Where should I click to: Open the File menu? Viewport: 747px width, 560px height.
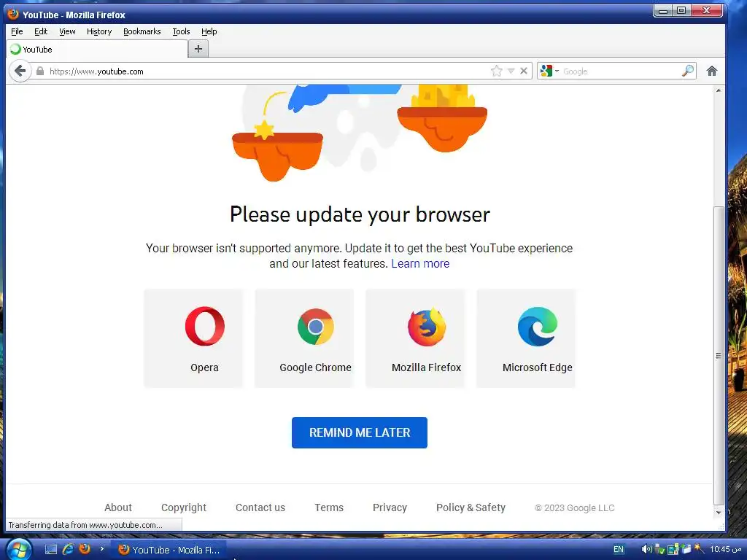(x=17, y=31)
